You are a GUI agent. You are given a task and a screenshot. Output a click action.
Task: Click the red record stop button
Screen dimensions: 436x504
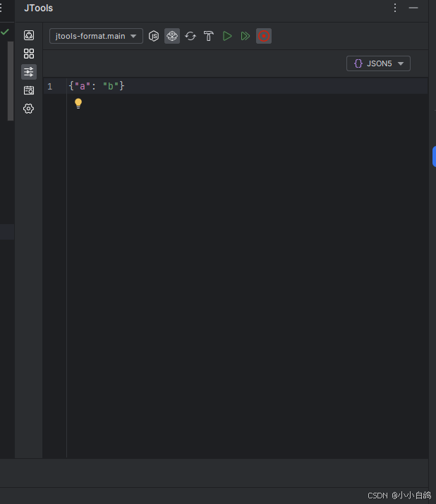click(264, 36)
